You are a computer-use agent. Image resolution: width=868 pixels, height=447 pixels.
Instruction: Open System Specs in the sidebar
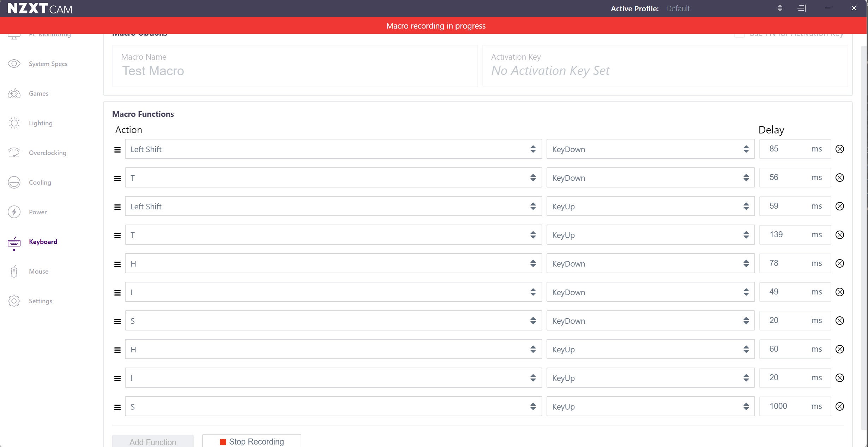48,64
